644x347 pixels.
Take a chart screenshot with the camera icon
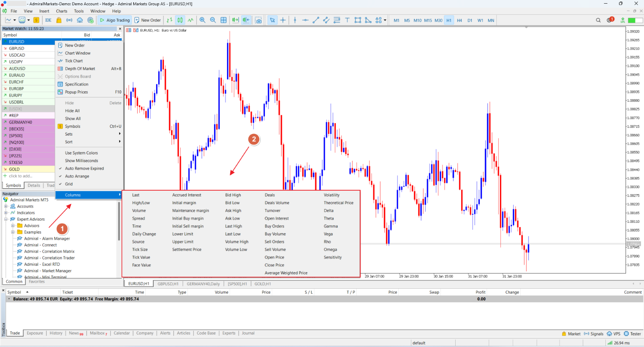(x=258, y=20)
